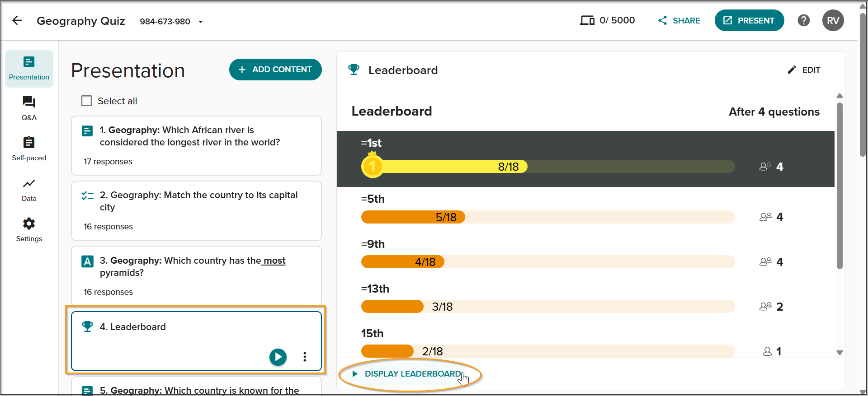Click the '0/ 5000' participant count
The width and height of the screenshot is (868, 396).
[617, 20]
